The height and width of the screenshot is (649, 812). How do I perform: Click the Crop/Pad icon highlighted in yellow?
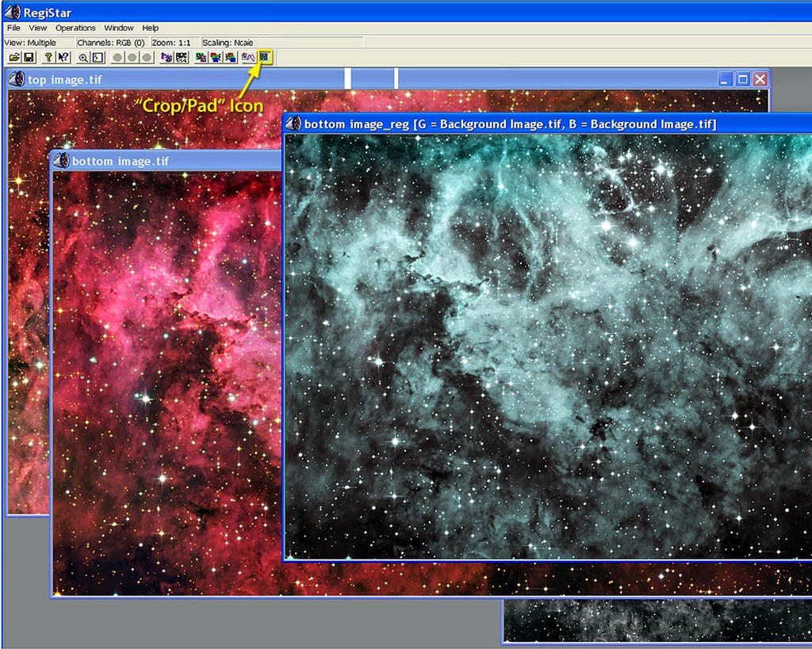point(265,57)
